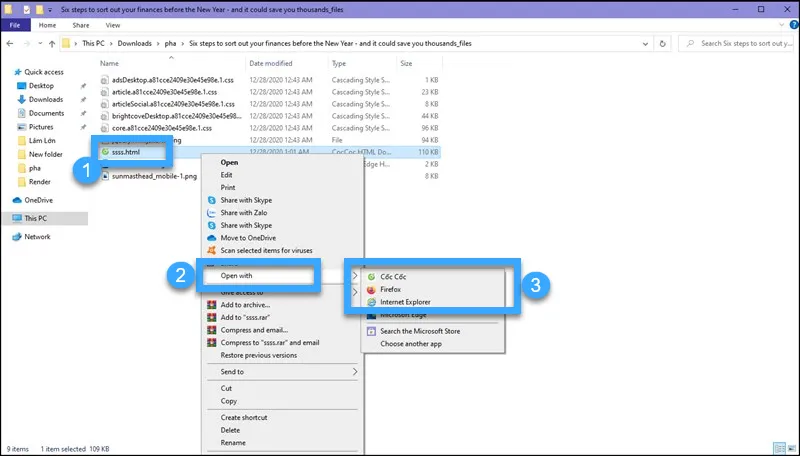Sort by the Name column header
This screenshot has width=800, height=456.
coord(109,63)
